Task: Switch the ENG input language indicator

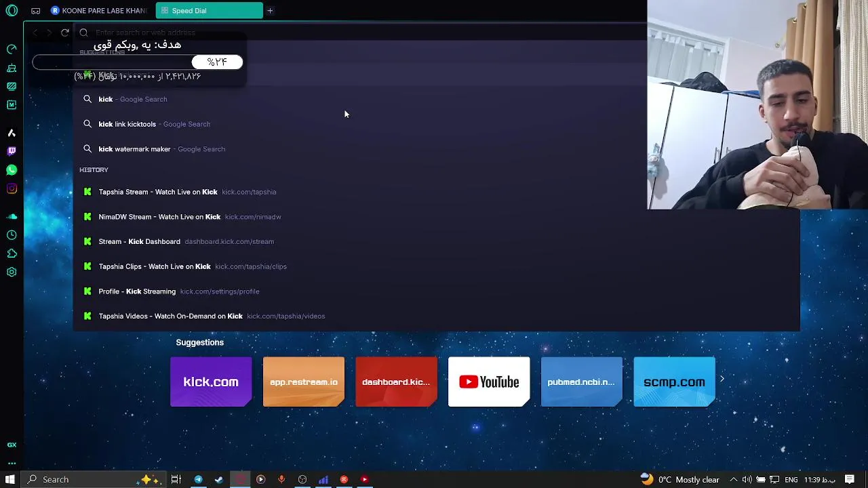Action: (x=791, y=479)
